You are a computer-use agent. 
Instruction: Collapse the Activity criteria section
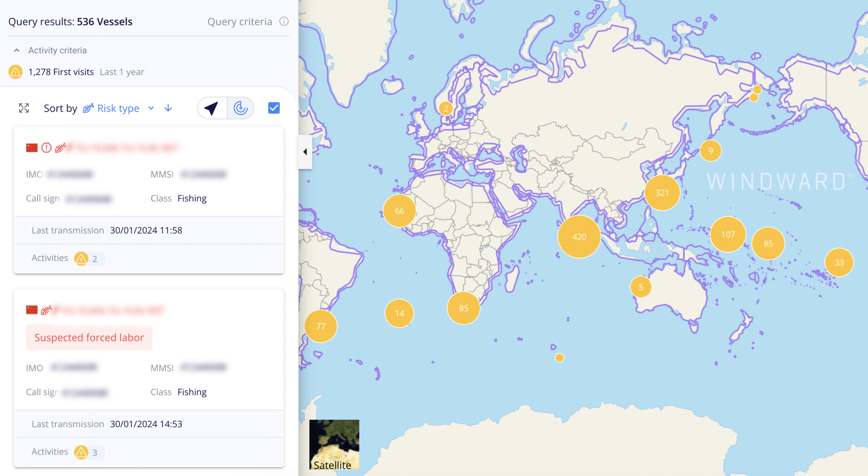click(x=17, y=50)
